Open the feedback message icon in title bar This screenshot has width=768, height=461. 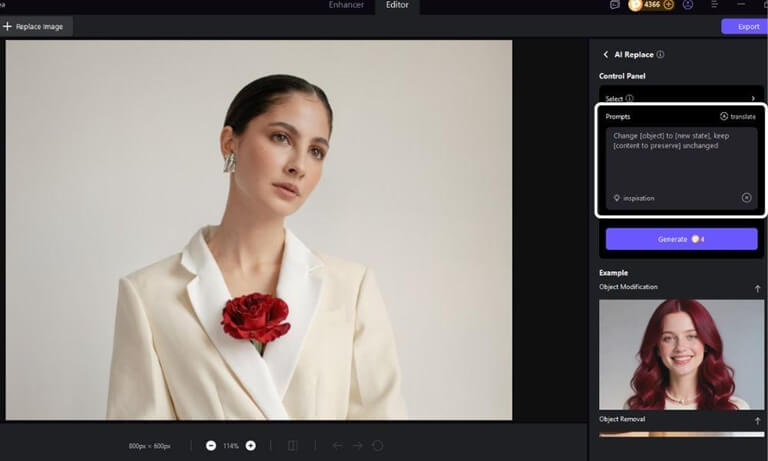614,5
